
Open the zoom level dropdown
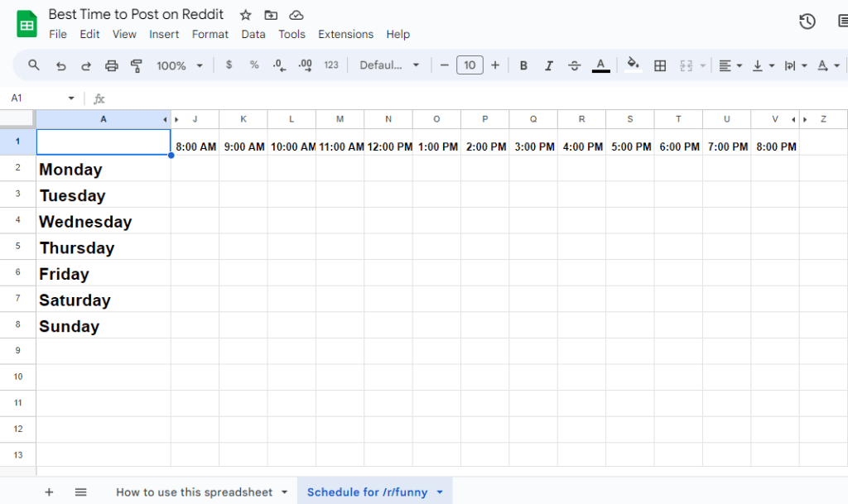point(179,65)
